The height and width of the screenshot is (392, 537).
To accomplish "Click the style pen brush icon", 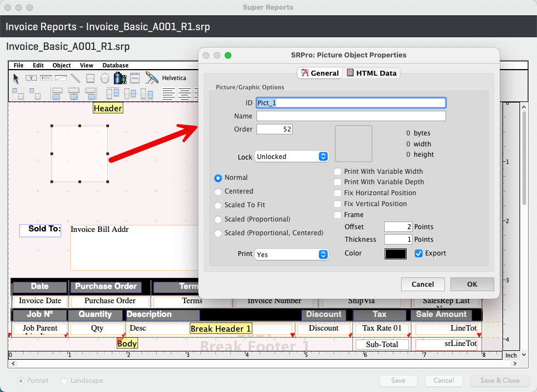I will pos(151,78).
